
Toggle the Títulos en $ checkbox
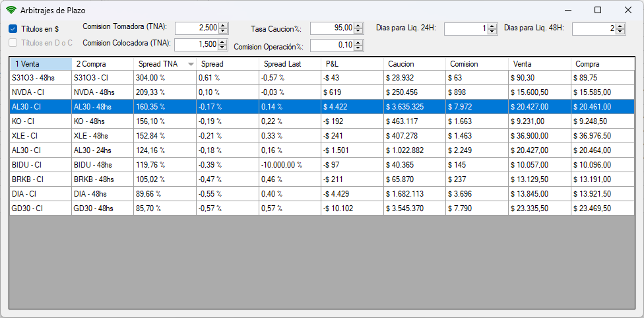point(13,29)
